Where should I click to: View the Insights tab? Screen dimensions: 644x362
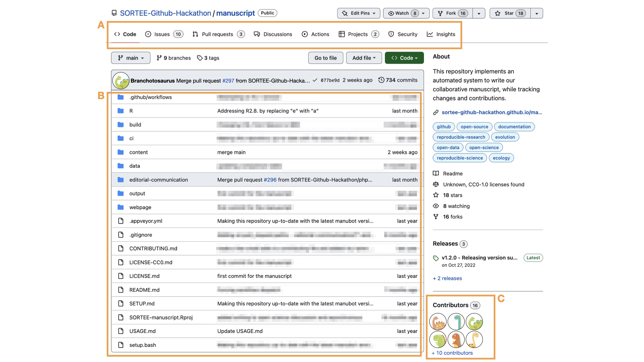click(x=441, y=34)
